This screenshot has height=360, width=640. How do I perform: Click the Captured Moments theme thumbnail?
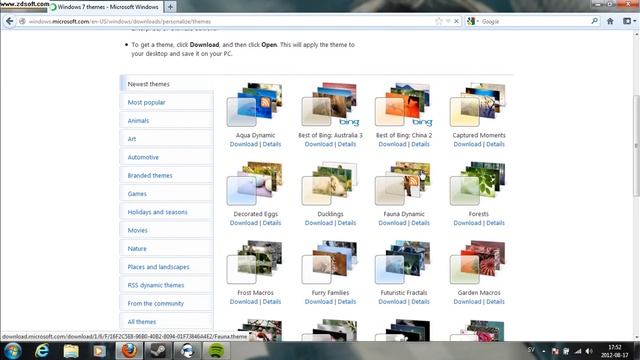478,105
